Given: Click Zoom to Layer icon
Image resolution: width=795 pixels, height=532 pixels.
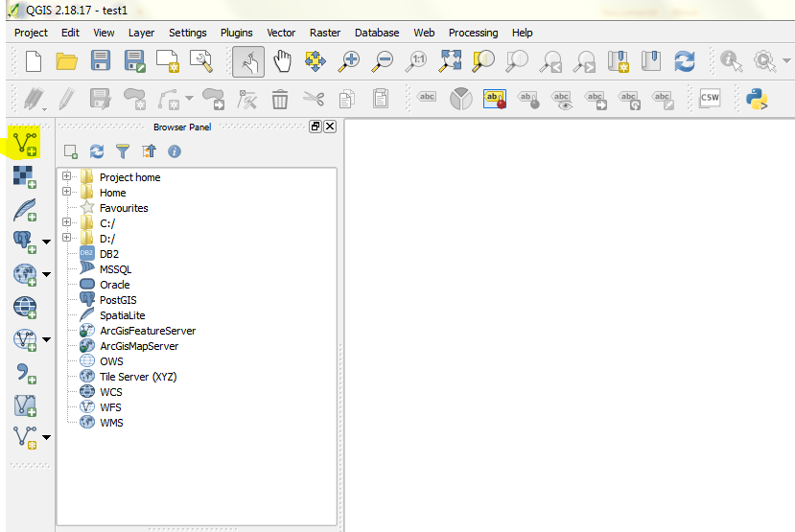Looking at the screenshot, I should [517, 60].
